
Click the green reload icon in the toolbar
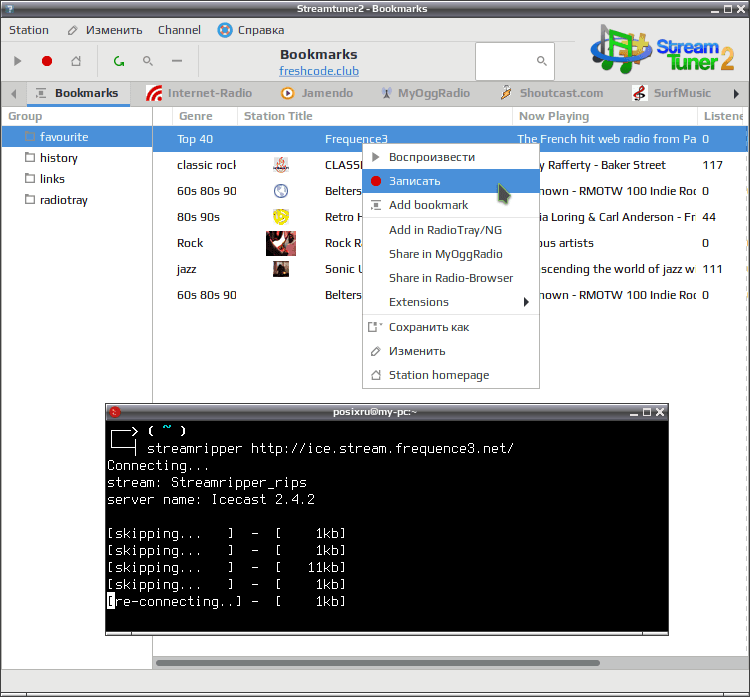tap(119, 61)
